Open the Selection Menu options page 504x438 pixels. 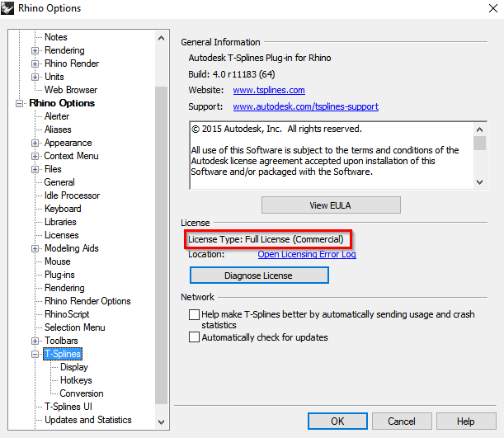74,327
